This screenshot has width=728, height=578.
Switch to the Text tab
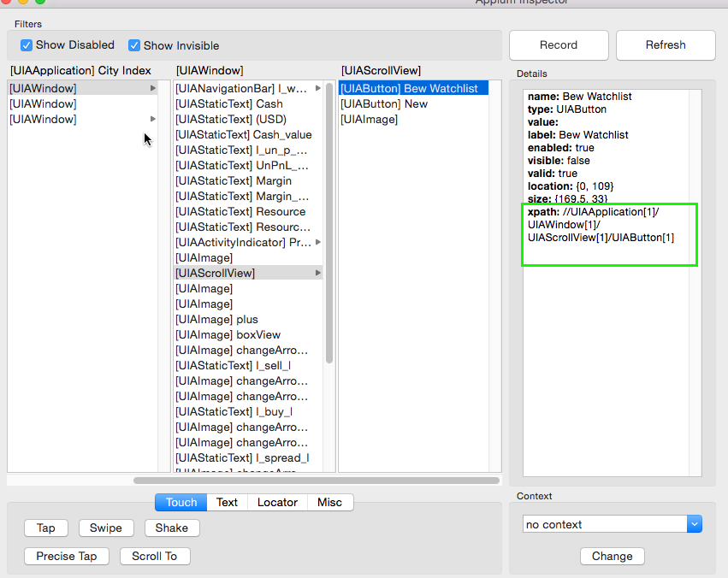(227, 503)
